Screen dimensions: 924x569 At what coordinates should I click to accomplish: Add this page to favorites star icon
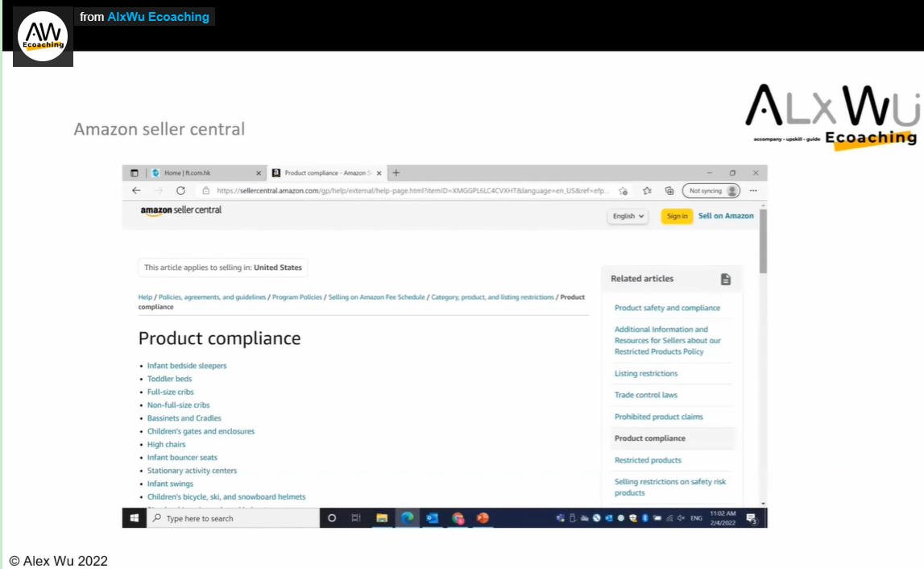coord(623,190)
